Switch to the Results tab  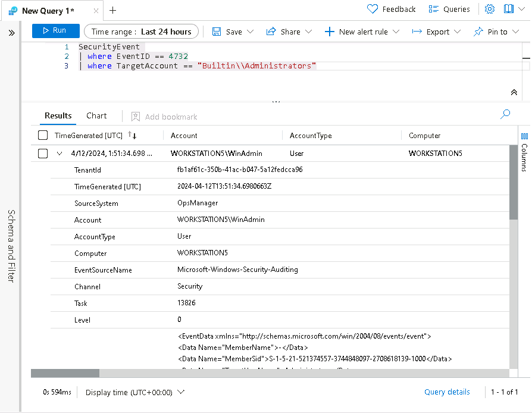click(x=58, y=115)
